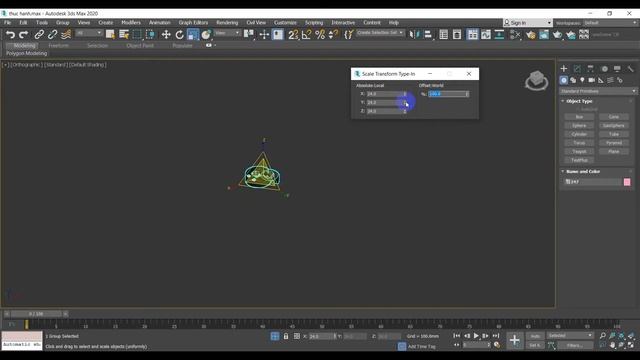Click the pink object color swatch

(x=627, y=182)
